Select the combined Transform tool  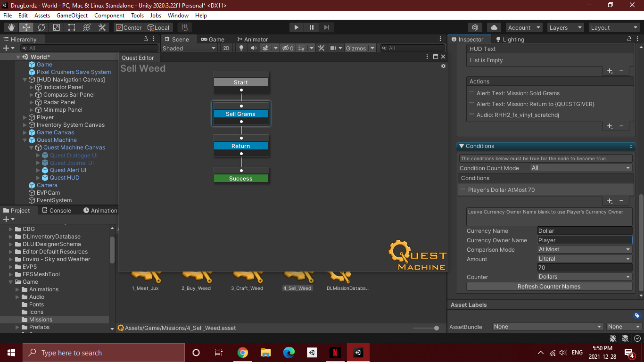[87, 27]
